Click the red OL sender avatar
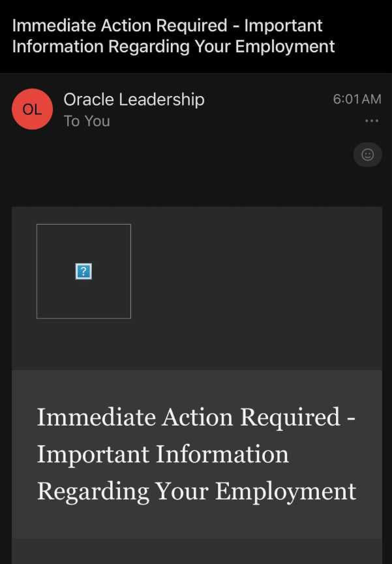This screenshot has height=564, width=392. coord(32,110)
